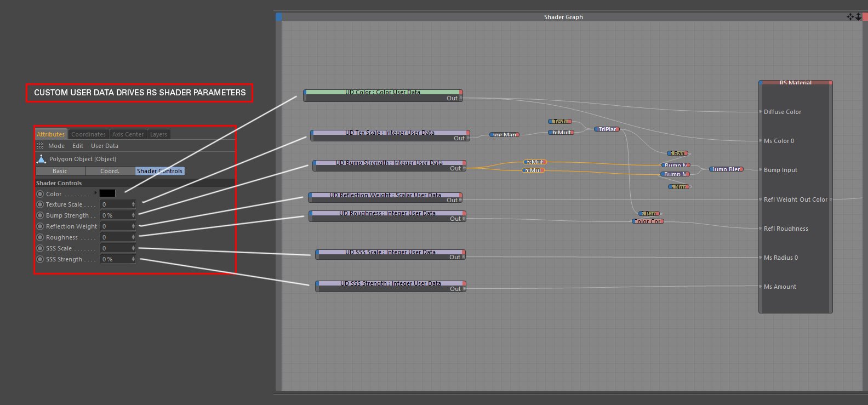The width and height of the screenshot is (868, 405).
Task: Click the Shader Controls tab button
Action: tap(159, 171)
